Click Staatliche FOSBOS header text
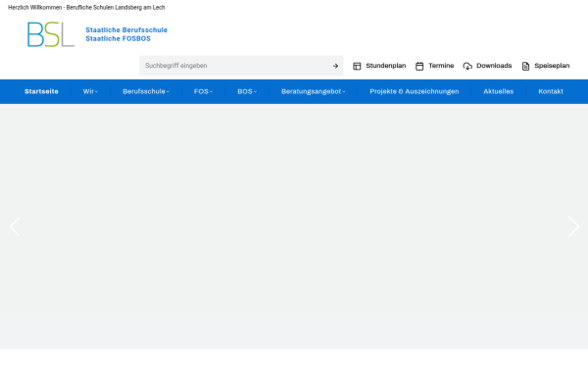This screenshot has height=368, width=588. pyautogui.click(x=118, y=38)
